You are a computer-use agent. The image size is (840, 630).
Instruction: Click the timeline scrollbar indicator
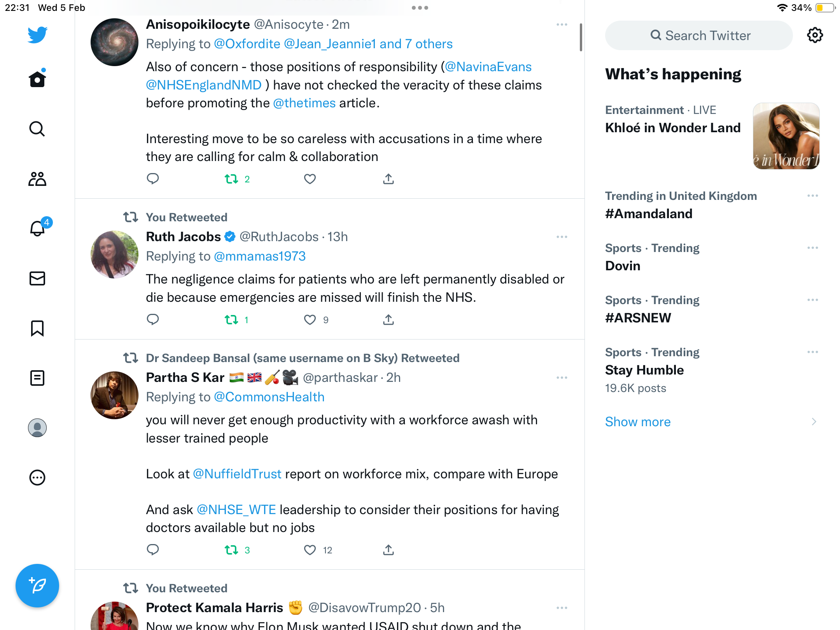click(581, 37)
